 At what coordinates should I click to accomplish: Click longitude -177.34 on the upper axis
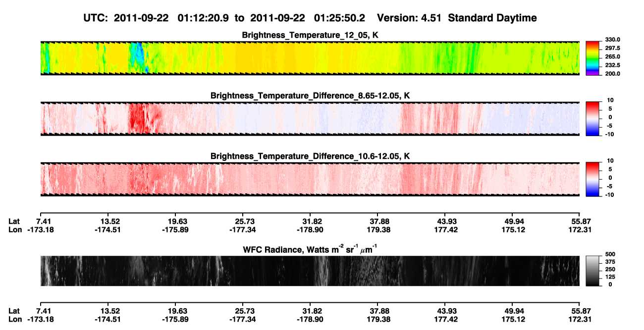(244, 230)
